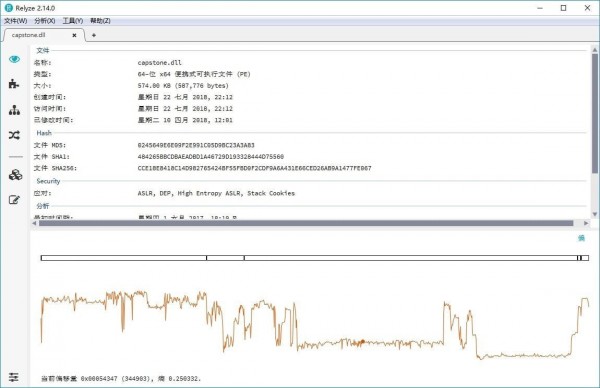Viewport: 600px width, 388px height.
Task: Click the security mitigations value ASLR, DEP
Action: point(216,193)
